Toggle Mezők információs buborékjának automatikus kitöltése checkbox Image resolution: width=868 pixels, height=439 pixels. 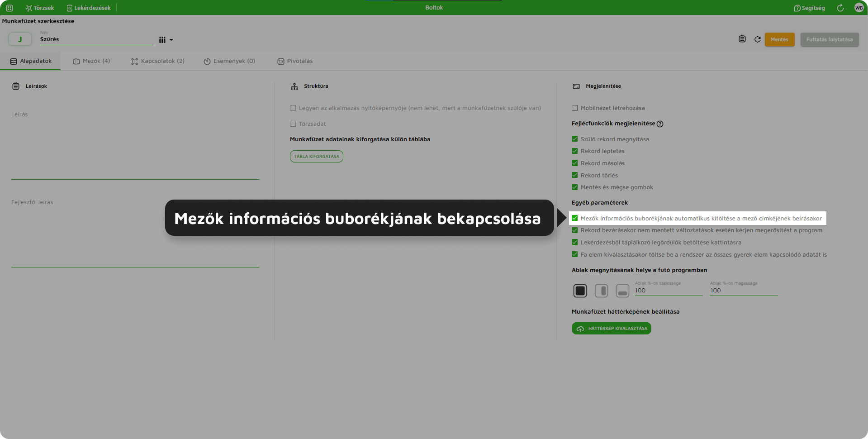pyautogui.click(x=574, y=218)
